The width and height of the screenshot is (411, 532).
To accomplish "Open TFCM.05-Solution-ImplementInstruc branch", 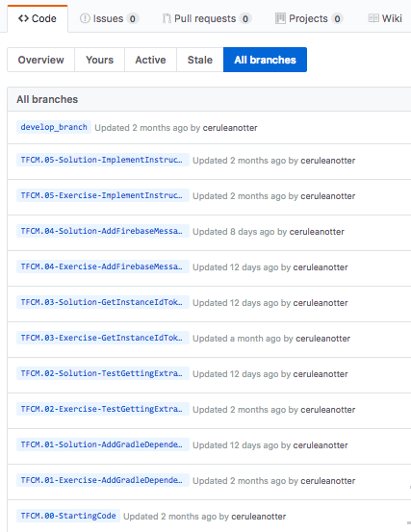I will [103, 160].
